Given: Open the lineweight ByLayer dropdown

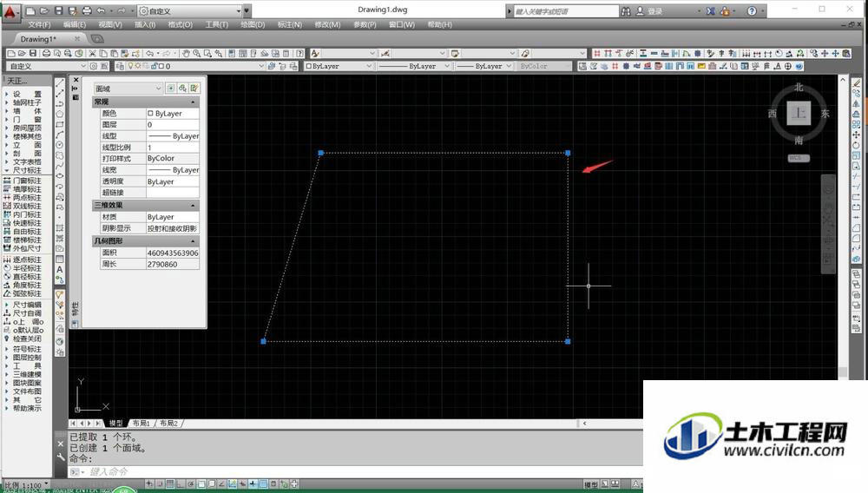Looking at the screenshot, I should point(484,66).
